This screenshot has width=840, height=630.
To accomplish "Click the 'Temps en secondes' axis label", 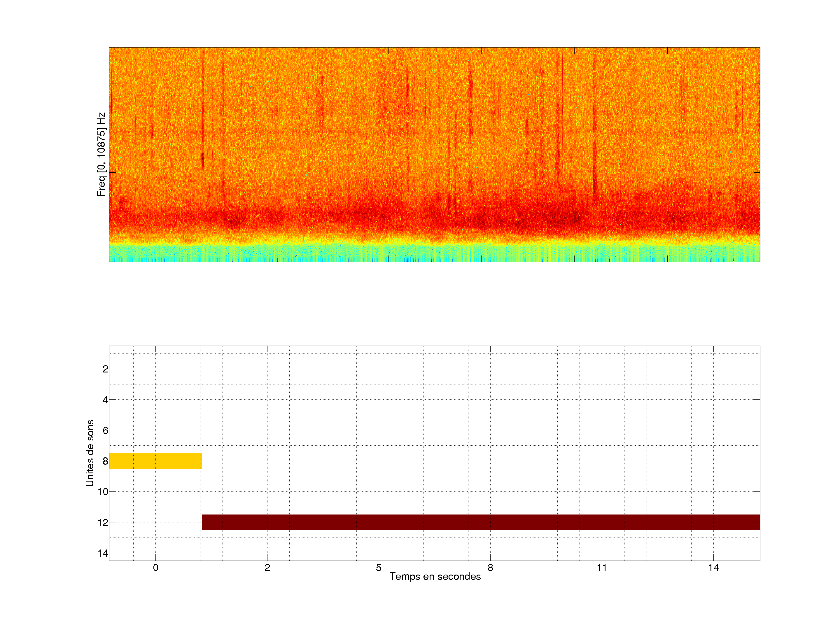I will tap(435, 576).
